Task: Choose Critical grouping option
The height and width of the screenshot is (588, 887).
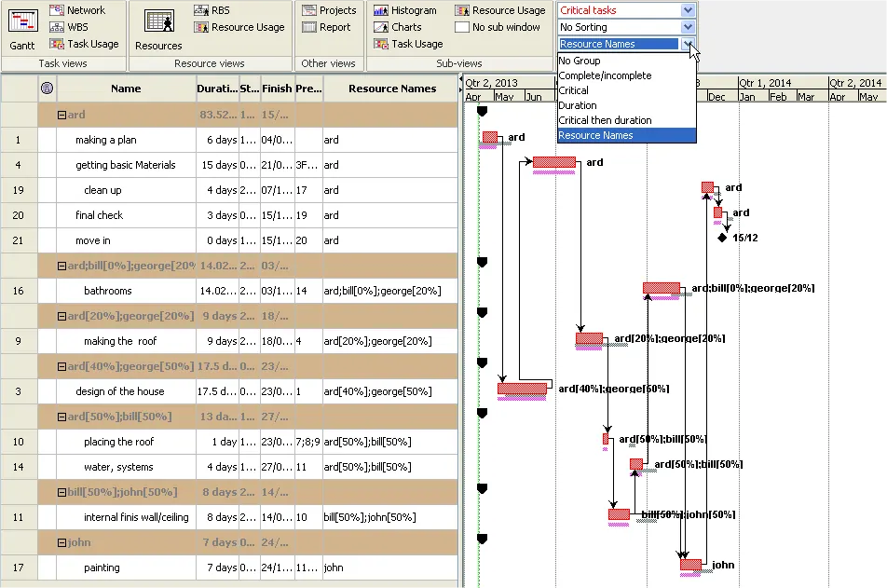Action: coord(627,90)
